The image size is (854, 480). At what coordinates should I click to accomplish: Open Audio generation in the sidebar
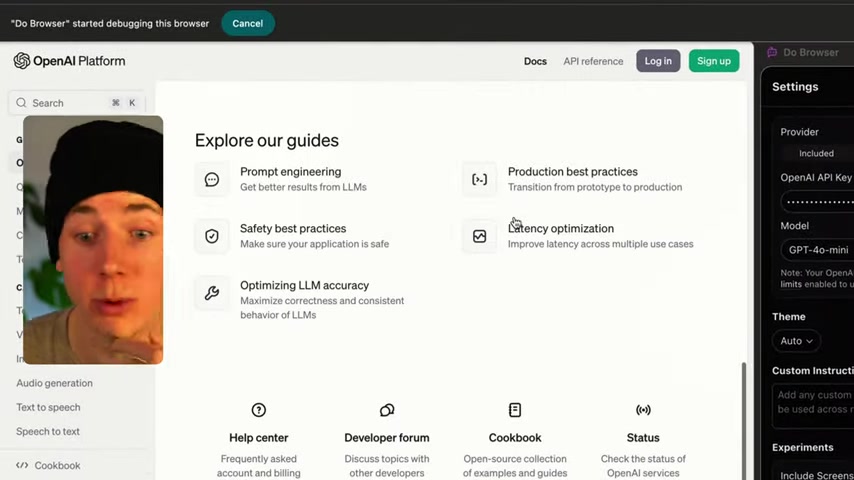click(x=54, y=383)
